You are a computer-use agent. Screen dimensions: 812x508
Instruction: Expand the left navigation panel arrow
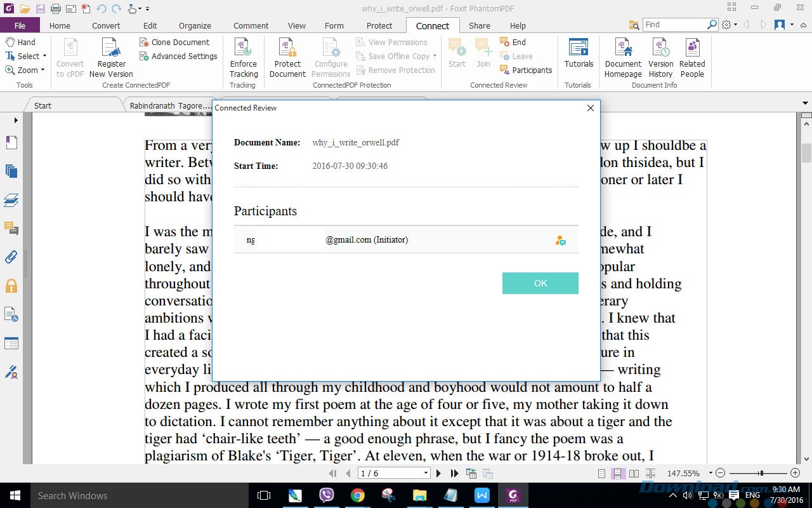coord(16,120)
